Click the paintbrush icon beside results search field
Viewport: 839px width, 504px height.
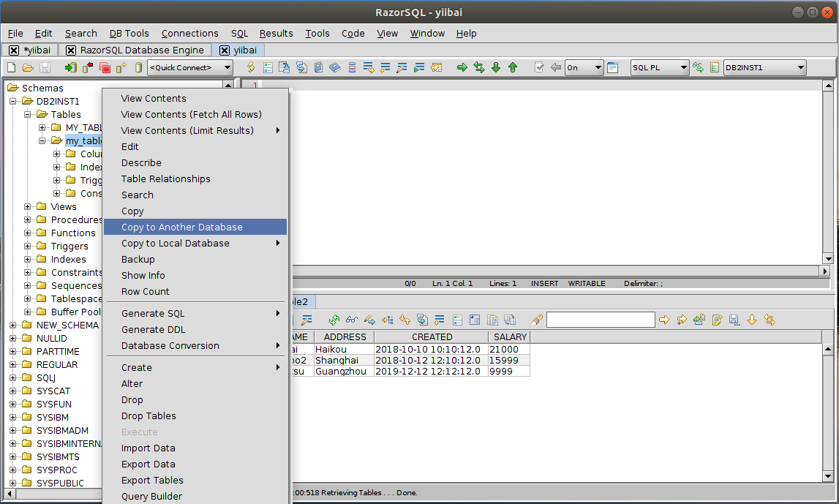pos(537,320)
